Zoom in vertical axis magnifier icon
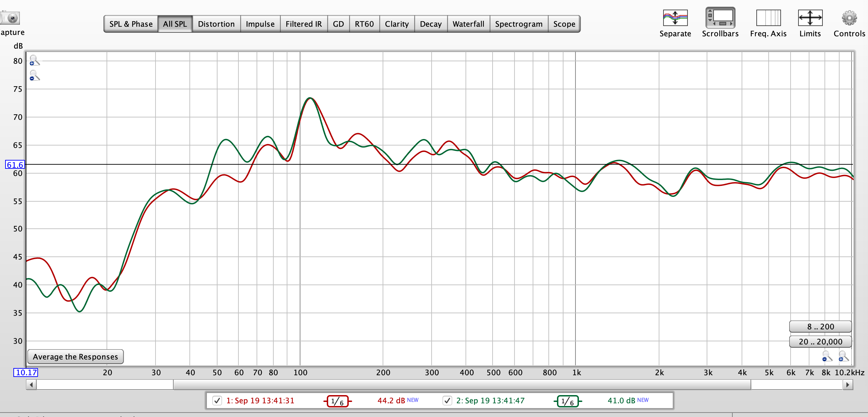 click(x=34, y=61)
